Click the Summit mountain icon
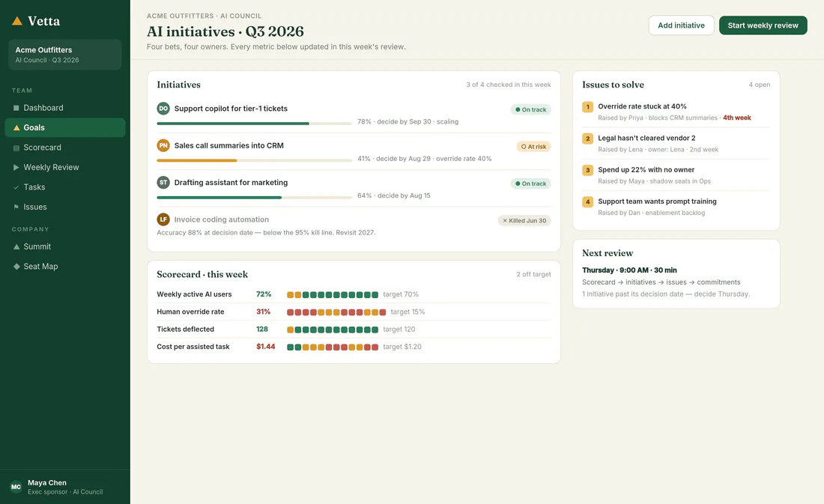 (16, 246)
